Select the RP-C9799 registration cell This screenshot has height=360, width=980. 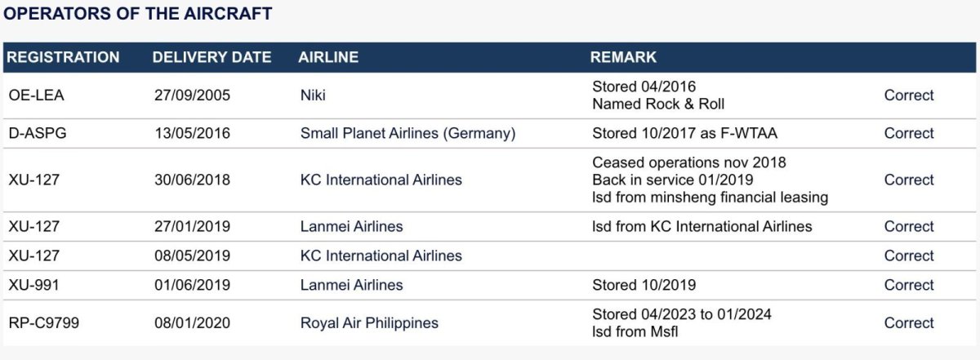coord(43,322)
